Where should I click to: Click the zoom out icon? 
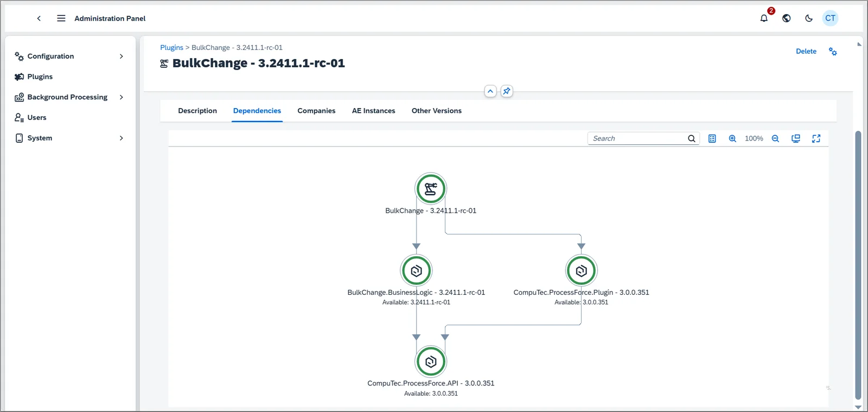coord(775,138)
